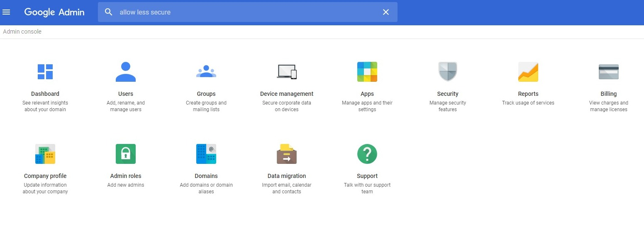644x246 pixels.
Task: Click 'Talk with our support team' text
Action: 367,188
